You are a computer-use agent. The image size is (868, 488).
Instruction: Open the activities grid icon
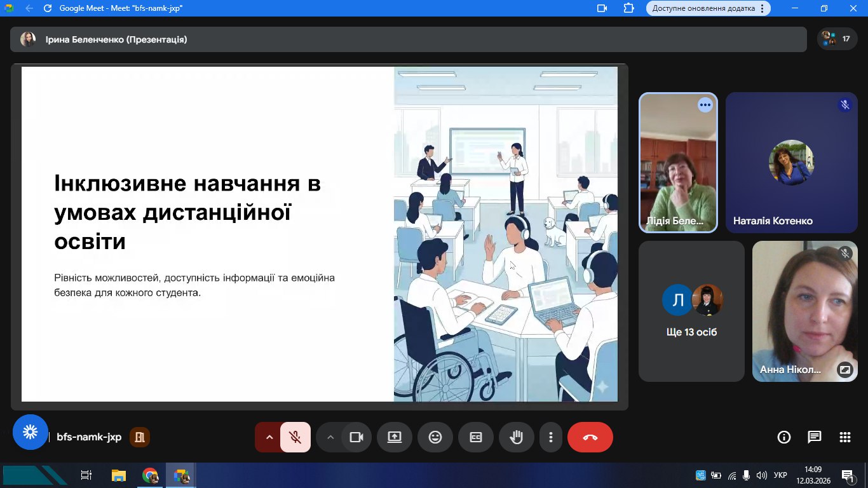pos(845,437)
